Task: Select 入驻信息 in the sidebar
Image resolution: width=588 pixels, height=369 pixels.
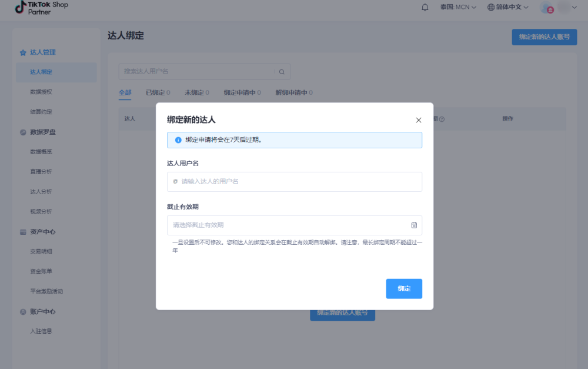Action: pyautogui.click(x=40, y=331)
